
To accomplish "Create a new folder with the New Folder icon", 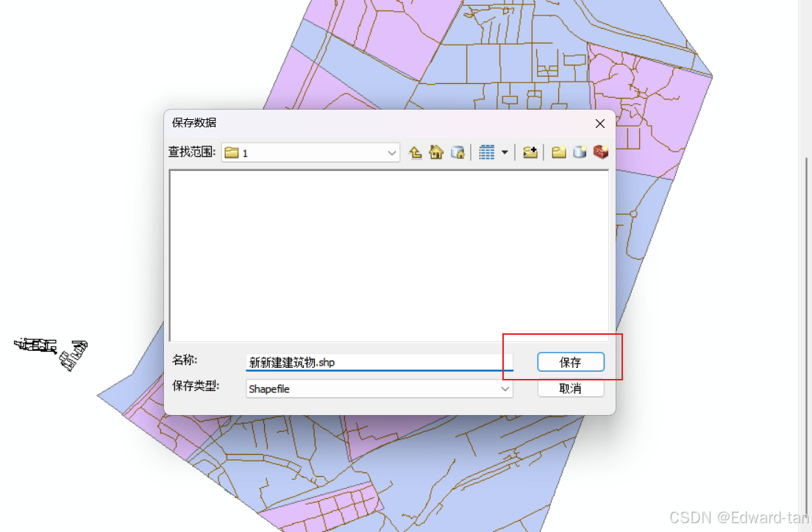I will (559, 152).
